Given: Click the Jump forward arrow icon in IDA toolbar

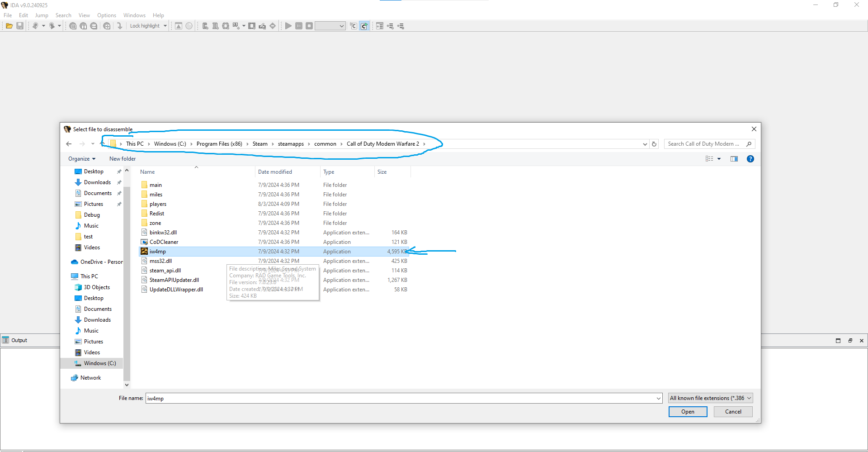Looking at the screenshot, I should point(52,26).
